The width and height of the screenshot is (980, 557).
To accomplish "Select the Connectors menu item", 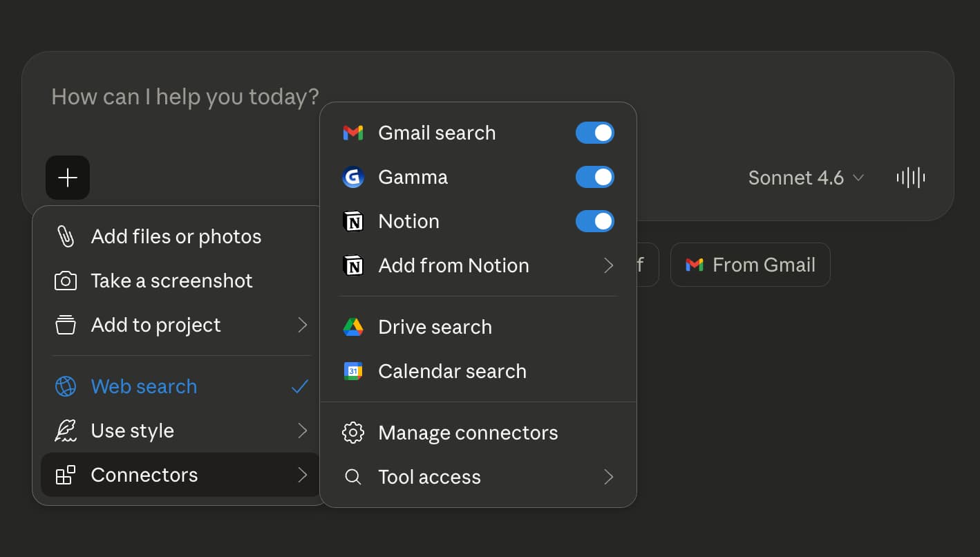I will pos(144,475).
